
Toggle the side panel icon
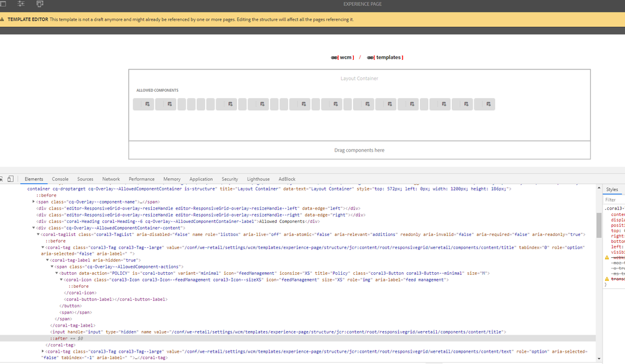point(4,4)
